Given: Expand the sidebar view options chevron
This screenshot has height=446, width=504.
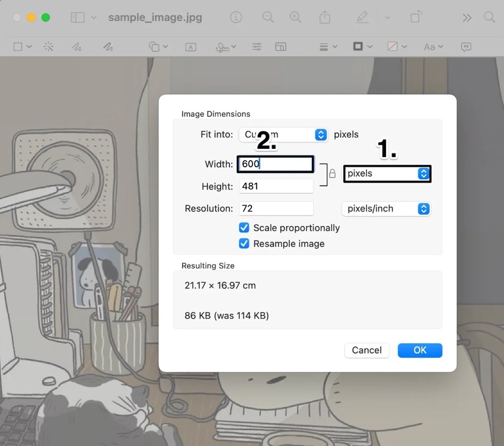Looking at the screenshot, I should click(x=94, y=17).
